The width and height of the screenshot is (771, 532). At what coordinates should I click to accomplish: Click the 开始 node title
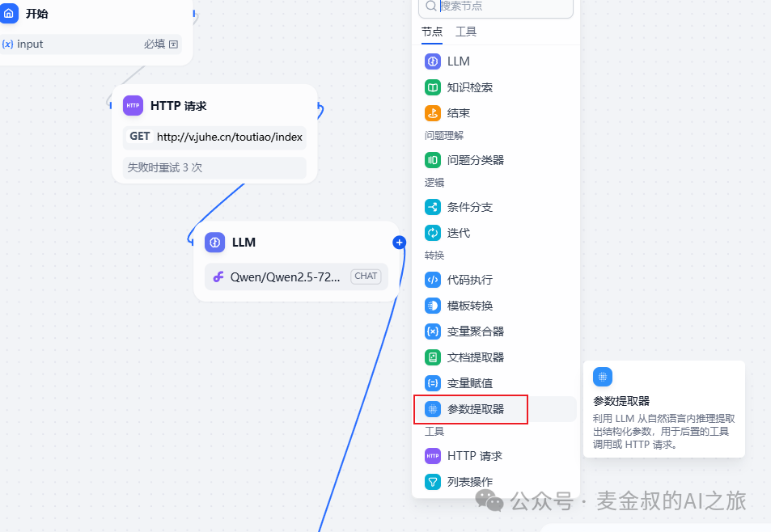point(37,14)
